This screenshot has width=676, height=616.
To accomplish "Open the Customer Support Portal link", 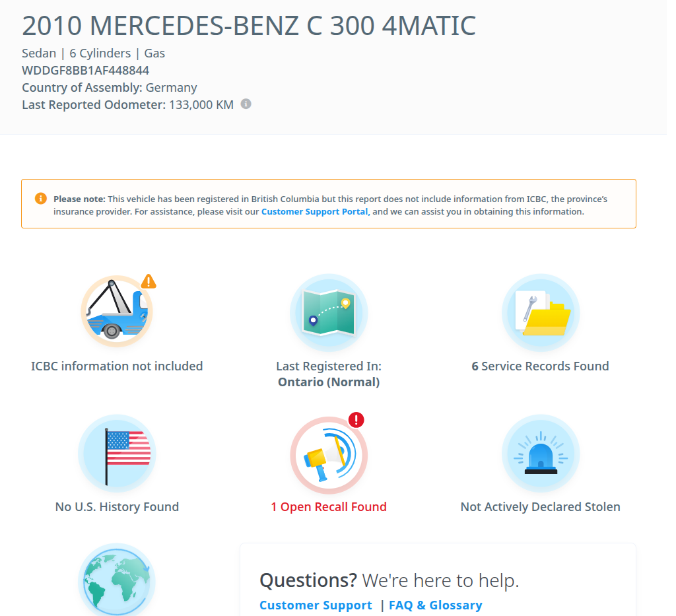I will pyautogui.click(x=316, y=212).
